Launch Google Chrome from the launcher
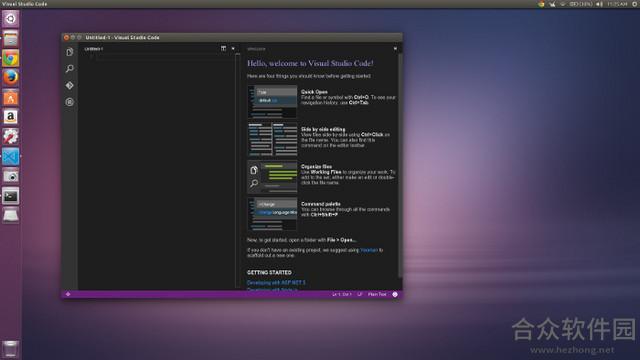The height and width of the screenshot is (360, 640). [11, 58]
